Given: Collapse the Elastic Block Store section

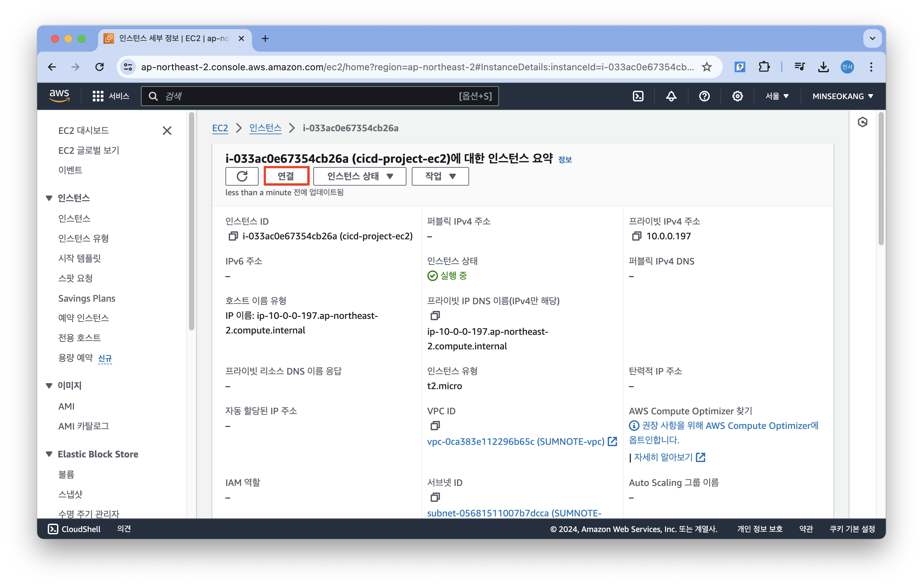Looking at the screenshot, I should [49, 454].
